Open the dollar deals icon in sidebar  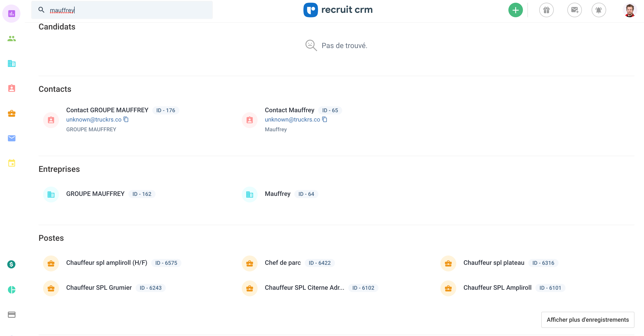tap(12, 264)
